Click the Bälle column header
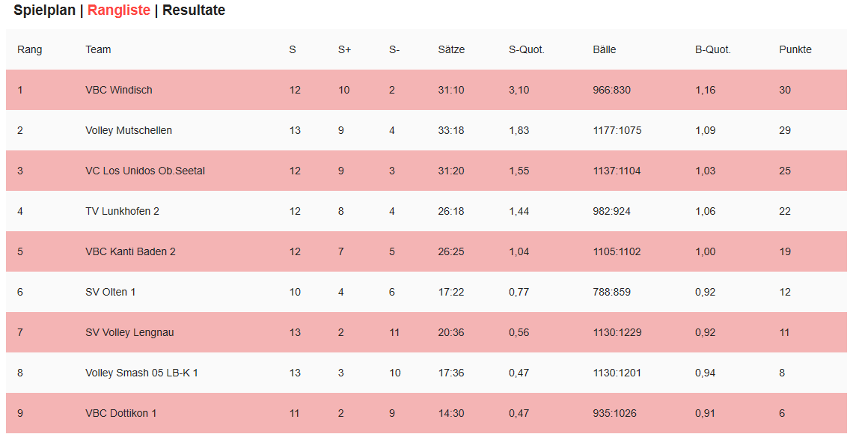The width and height of the screenshot is (852, 439). (x=604, y=49)
